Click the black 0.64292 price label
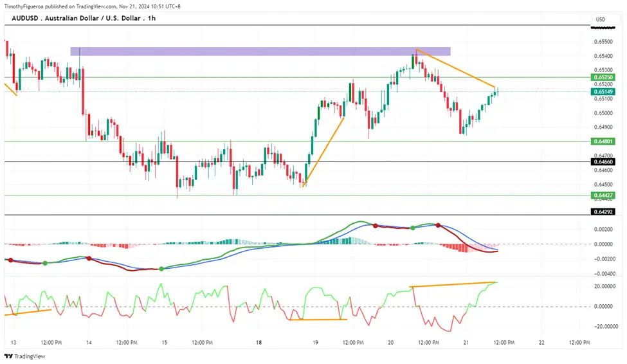 pos(603,212)
